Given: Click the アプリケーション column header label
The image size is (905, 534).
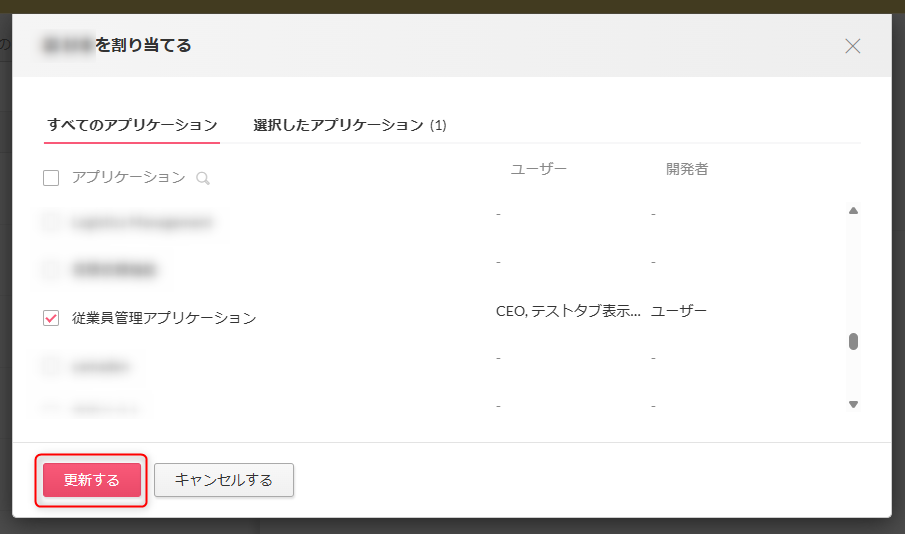Looking at the screenshot, I should (x=128, y=177).
